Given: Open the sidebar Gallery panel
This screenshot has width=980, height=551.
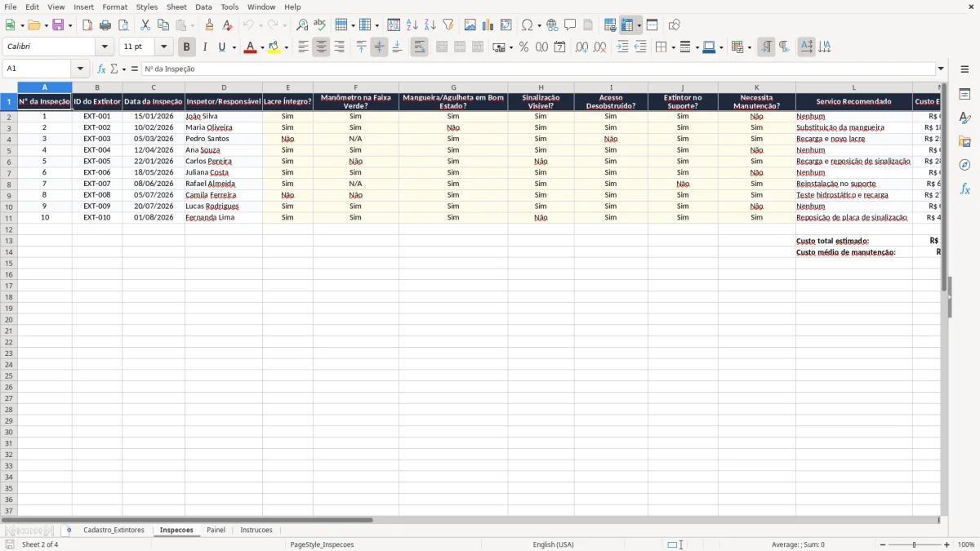Looking at the screenshot, I should click(964, 142).
